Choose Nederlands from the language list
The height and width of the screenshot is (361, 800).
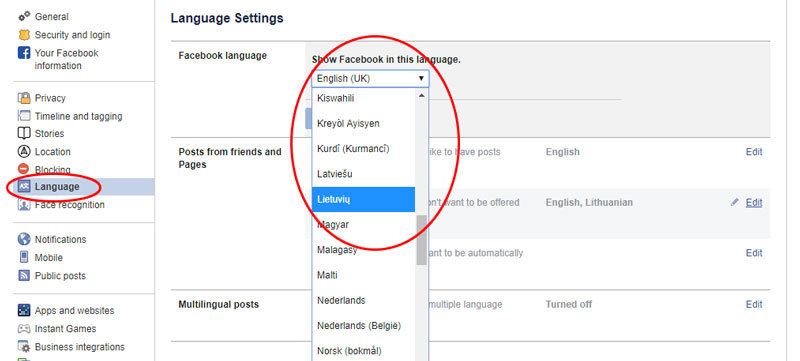[x=363, y=300]
